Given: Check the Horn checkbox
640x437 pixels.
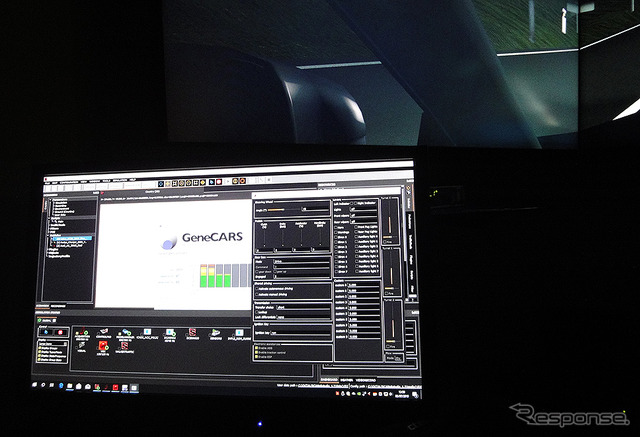Looking at the screenshot, I should pos(336,227).
